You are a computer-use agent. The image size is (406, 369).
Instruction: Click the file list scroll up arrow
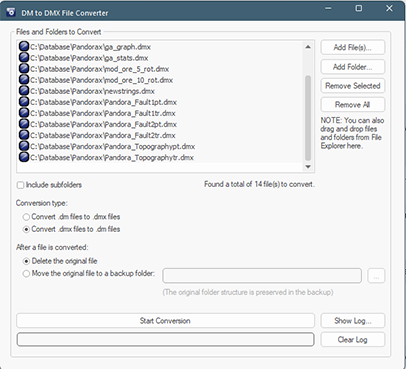308,47
